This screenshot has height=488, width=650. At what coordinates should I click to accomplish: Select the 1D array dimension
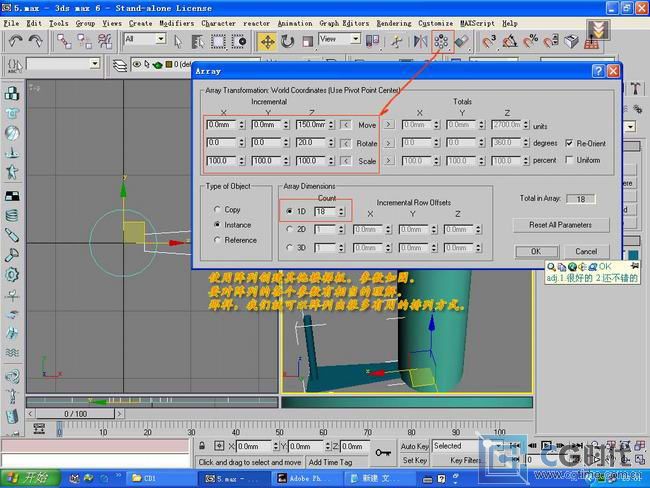(289, 211)
